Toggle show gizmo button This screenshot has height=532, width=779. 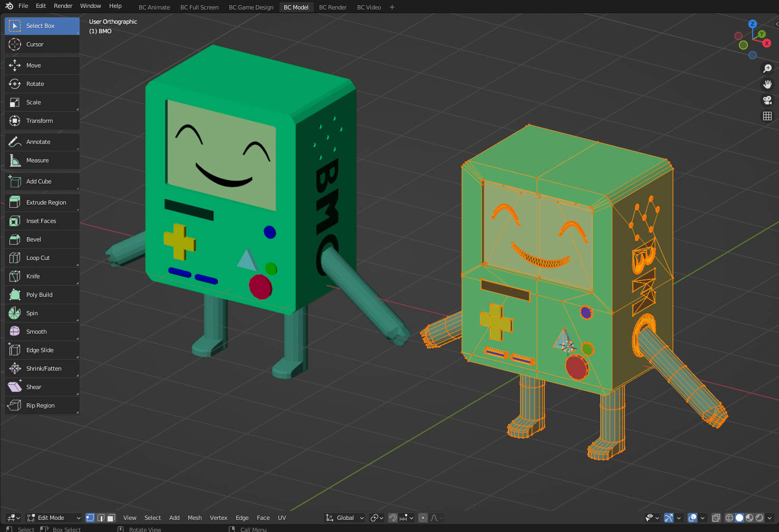(668, 518)
